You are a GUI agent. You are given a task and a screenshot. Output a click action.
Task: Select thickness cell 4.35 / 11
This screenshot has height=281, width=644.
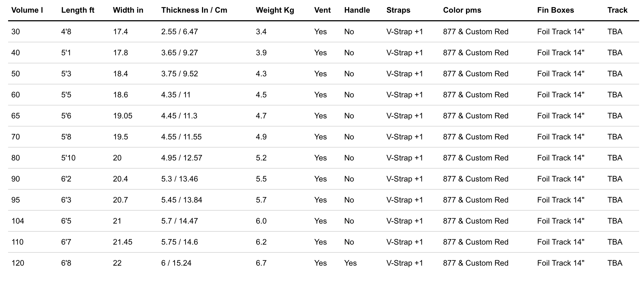click(176, 95)
